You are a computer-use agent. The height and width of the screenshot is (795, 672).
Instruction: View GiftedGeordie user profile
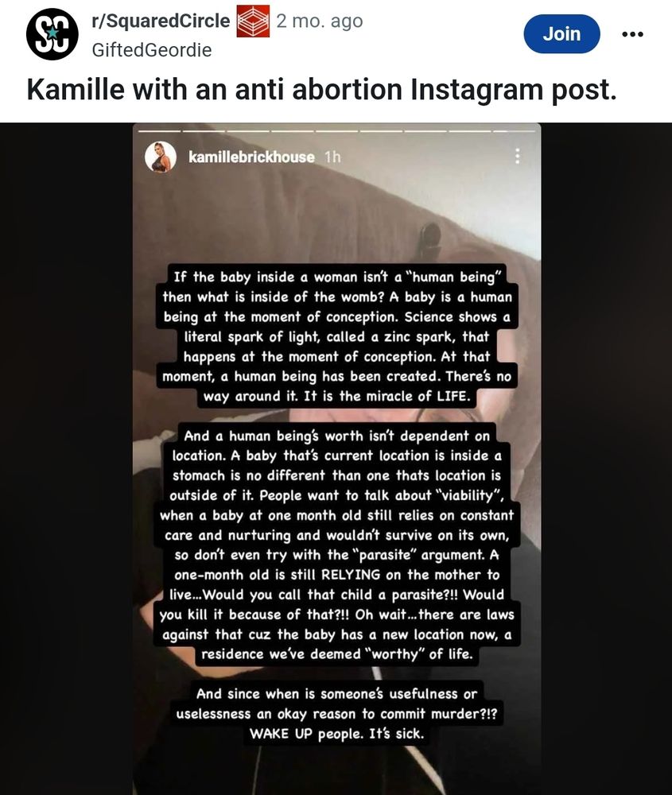(152, 50)
